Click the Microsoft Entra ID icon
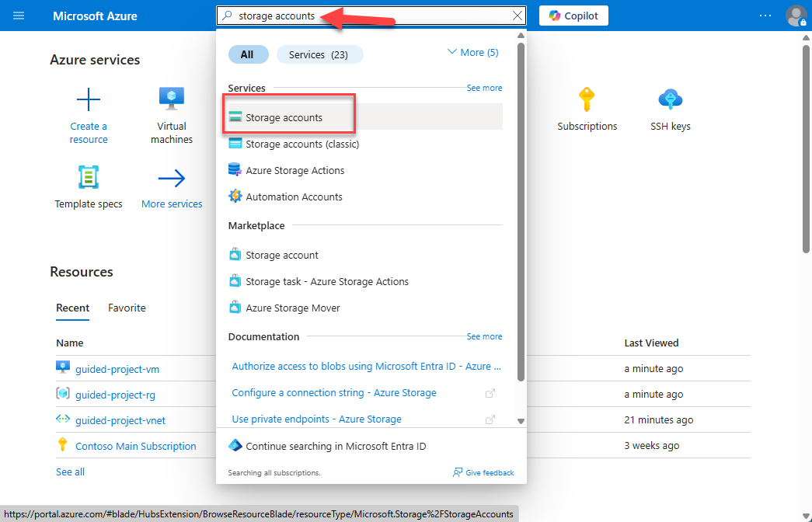Image resolution: width=812 pixels, height=522 pixels. (235, 445)
